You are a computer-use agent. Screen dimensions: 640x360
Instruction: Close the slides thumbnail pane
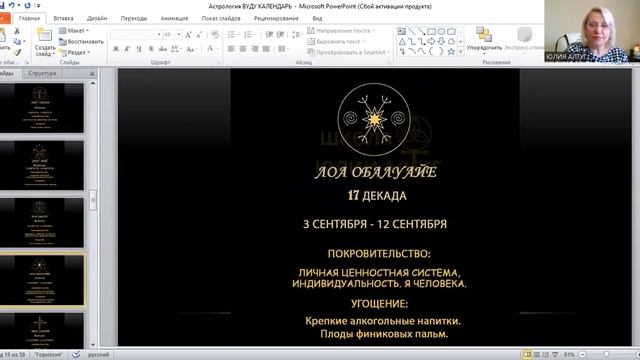click(92, 74)
